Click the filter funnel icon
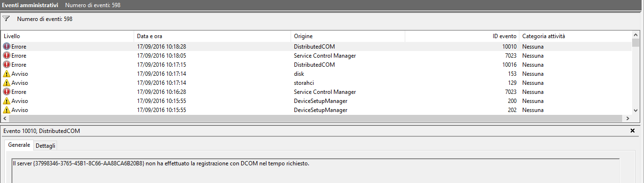The width and height of the screenshot is (644, 183). (6, 19)
